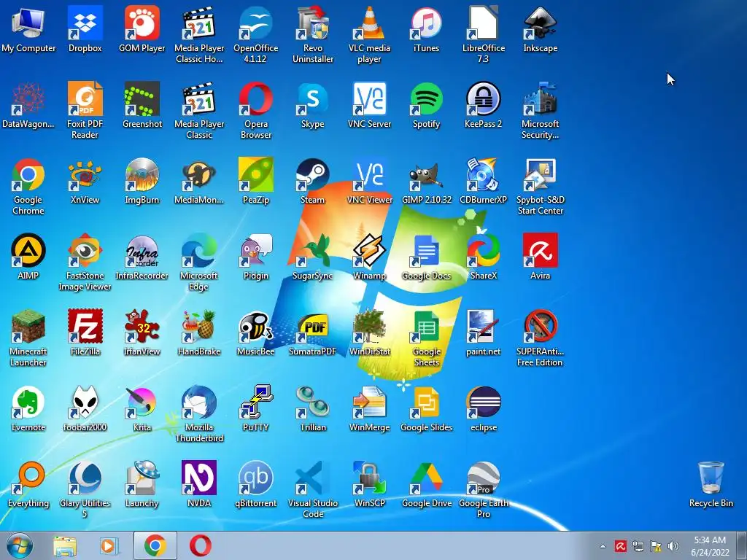
Task: Open the Action Center flag icon
Action: (656, 546)
